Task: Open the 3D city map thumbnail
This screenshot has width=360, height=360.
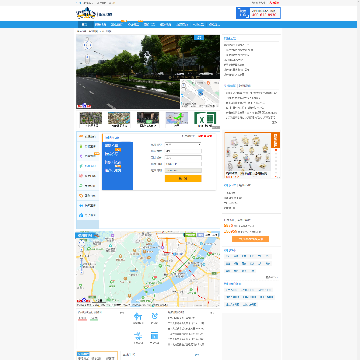Action: click(x=119, y=119)
